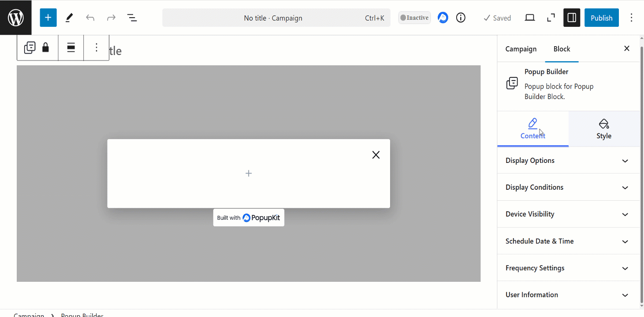The width and height of the screenshot is (644, 317).
Task: Click the WordPress logo icon
Action: pyautogui.click(x=16, y=18)
